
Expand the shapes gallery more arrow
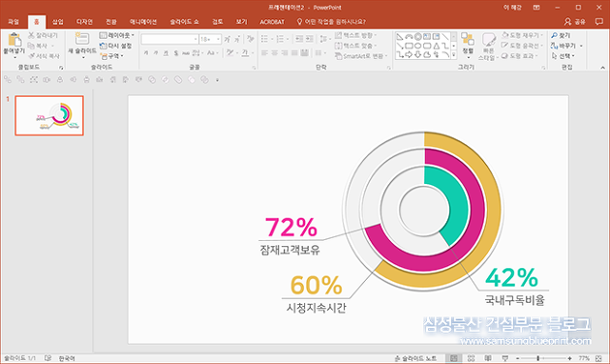(x=453, y=55)
